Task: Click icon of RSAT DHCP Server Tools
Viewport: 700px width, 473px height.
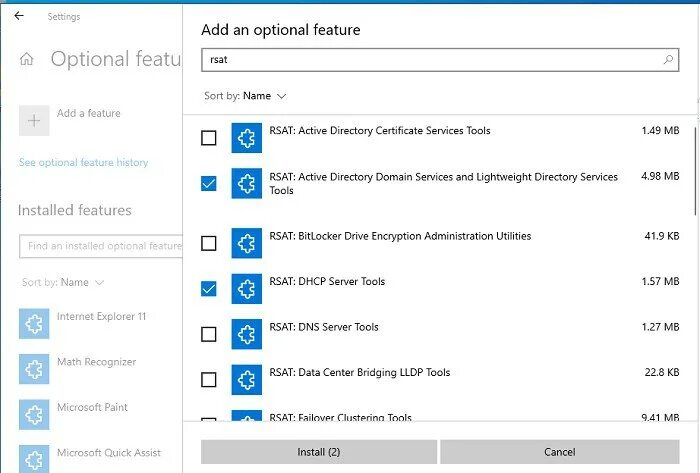Action: point(246,289)
